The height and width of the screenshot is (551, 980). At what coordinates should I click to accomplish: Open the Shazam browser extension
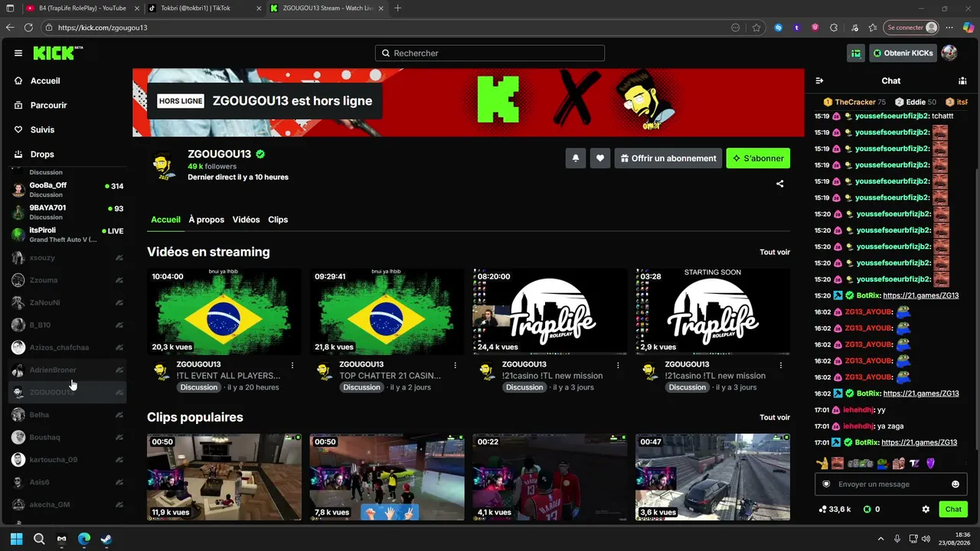click(779, 28)
